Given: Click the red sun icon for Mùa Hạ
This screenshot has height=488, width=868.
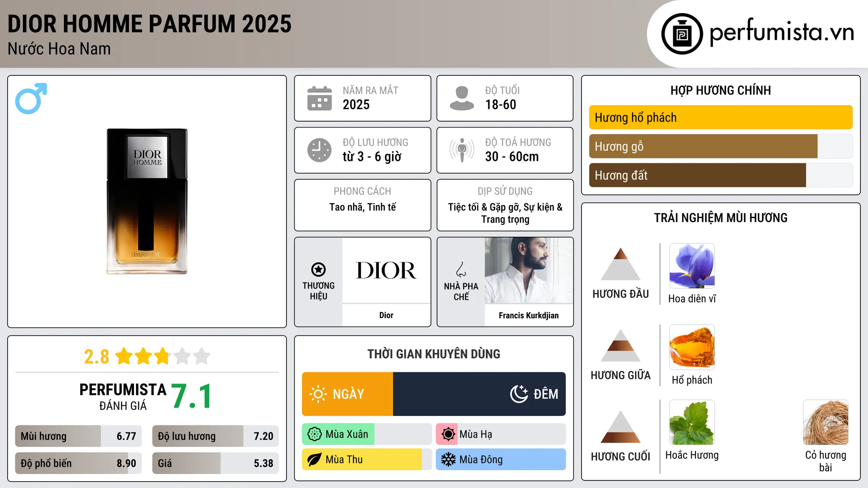Looking at the screenshot, I should pyautogui.click(x=448, y=434).
